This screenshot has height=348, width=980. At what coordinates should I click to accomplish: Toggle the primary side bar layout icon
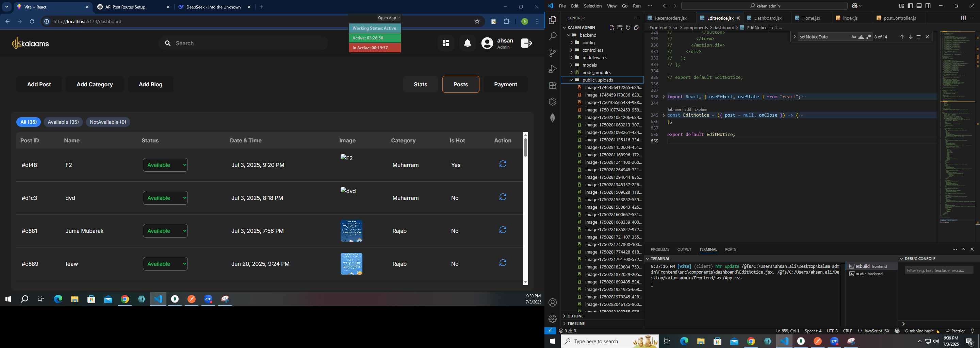(910, 6)
